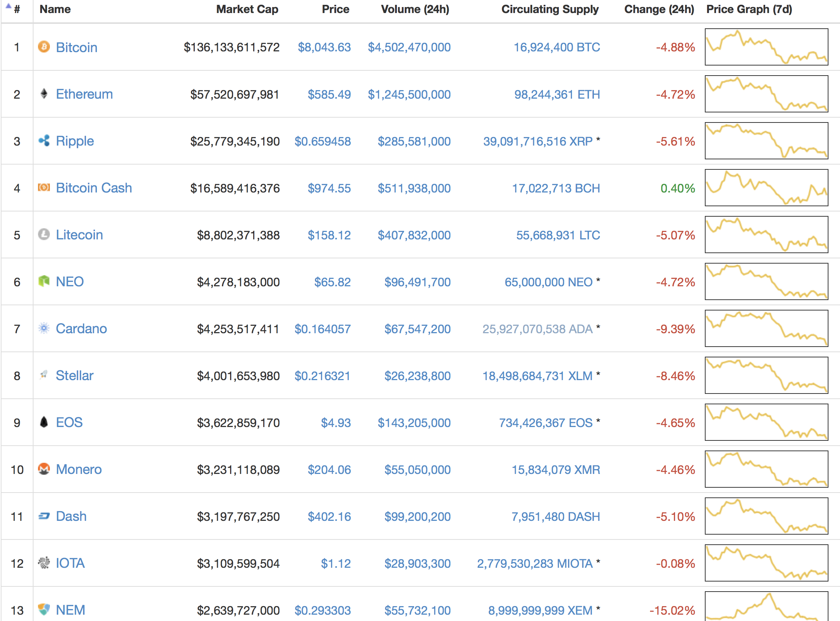This screenshot has height=621, width=840.
Task: Click the Ripple logo icon
Action: coord(44,141)
